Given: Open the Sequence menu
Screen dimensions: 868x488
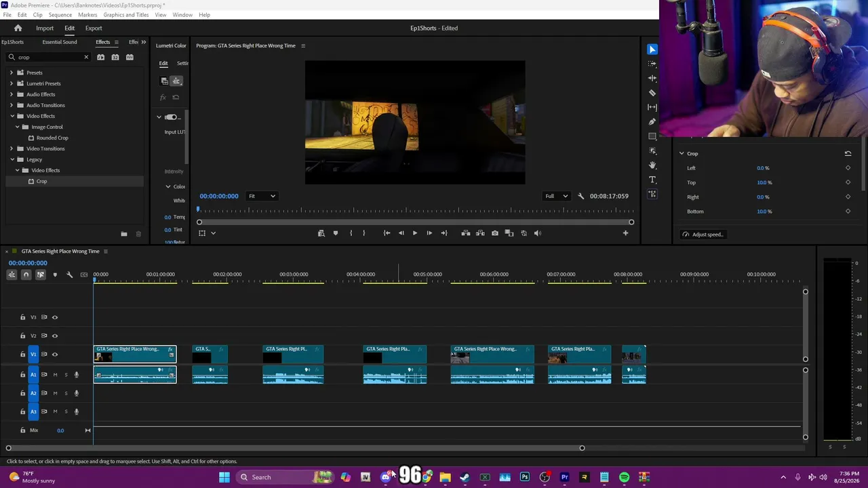Looking at the screenshot, I should click(x=60, y=15).
